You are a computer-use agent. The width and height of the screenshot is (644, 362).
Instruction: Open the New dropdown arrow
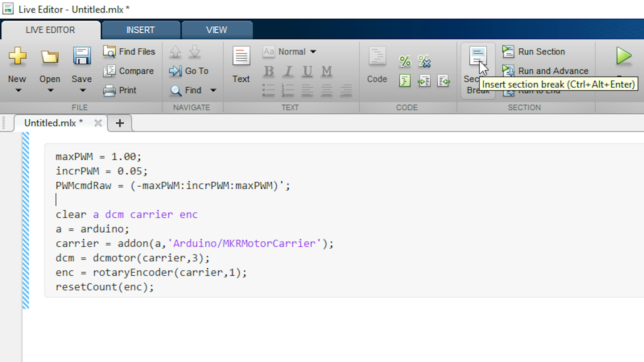[x=18, y=90]
